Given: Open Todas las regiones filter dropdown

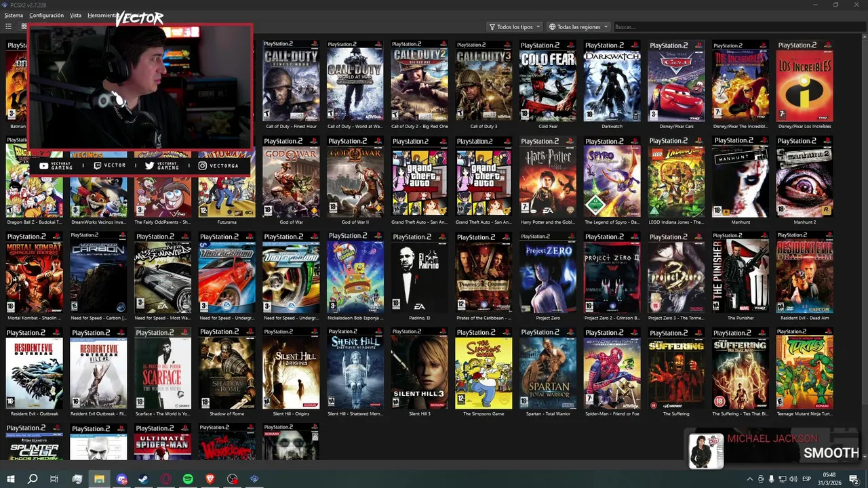Looking at the screenshot, I should click(x=578, y=27).
